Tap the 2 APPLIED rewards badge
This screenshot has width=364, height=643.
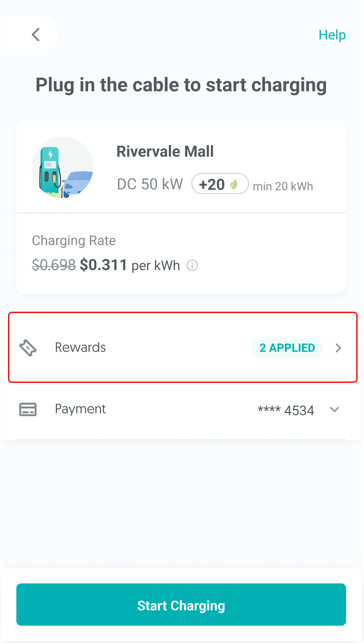click(287, 348)
